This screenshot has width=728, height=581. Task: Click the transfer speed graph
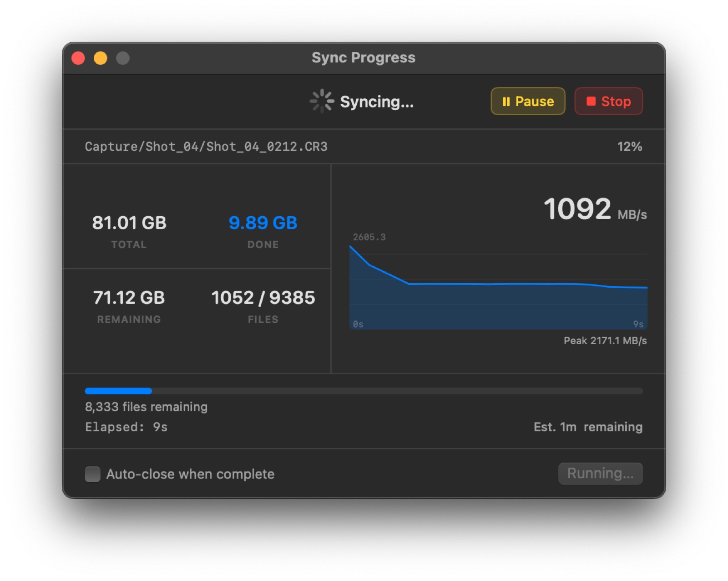(x=498, y=287)
